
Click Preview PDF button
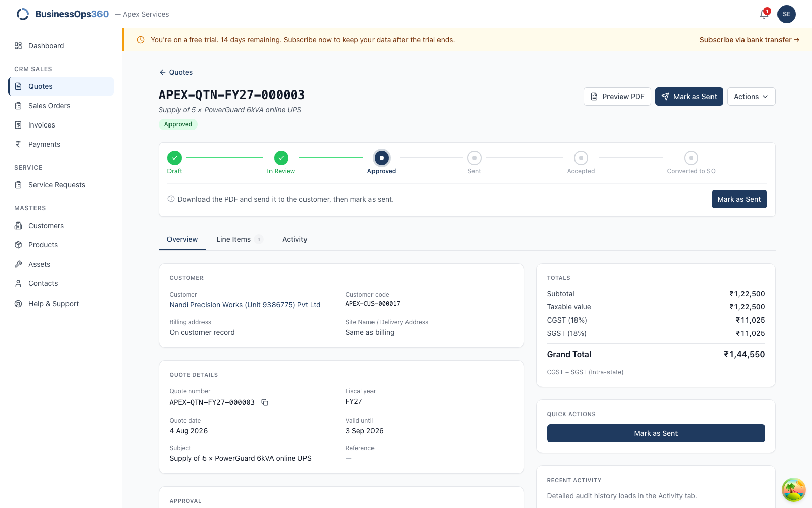pyautogui.click(x=617, y=97)
